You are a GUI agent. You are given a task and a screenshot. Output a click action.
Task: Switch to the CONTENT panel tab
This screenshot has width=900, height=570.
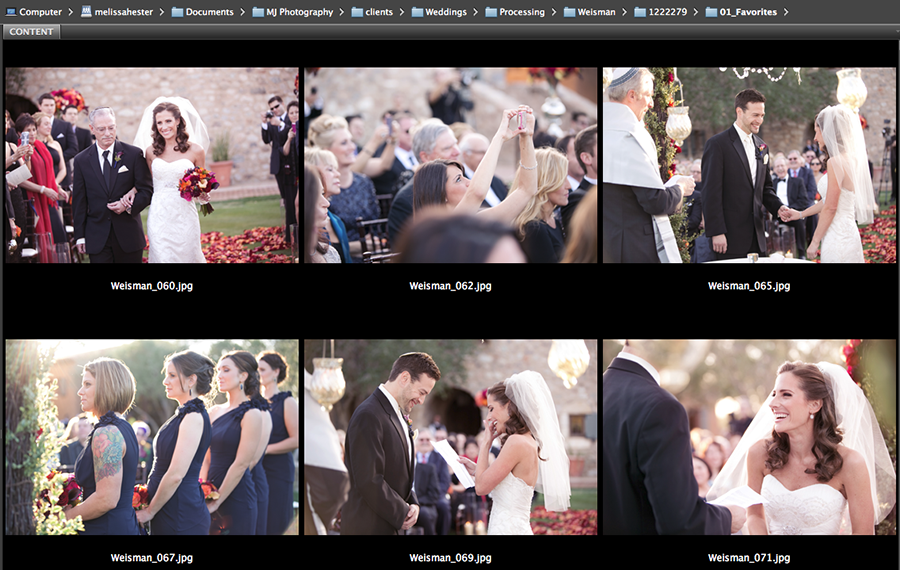pyautogui.click(x=31, y=31)
